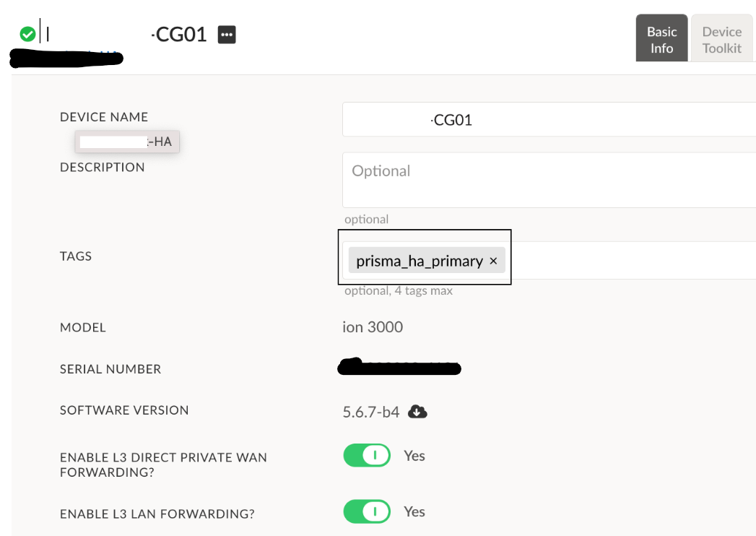756x536 pixels.
Task: Click the -HA device name tooltip label
Action: [126, 141]
